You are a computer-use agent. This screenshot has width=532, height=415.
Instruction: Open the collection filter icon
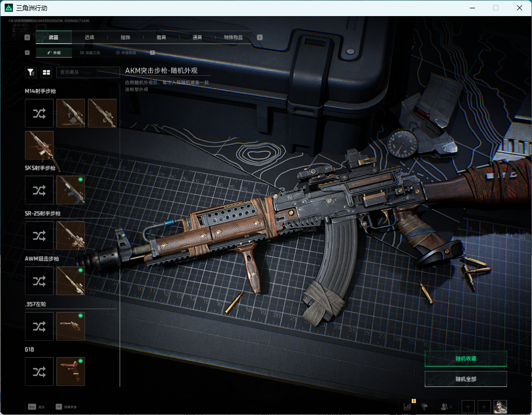(x=31, y=72)
